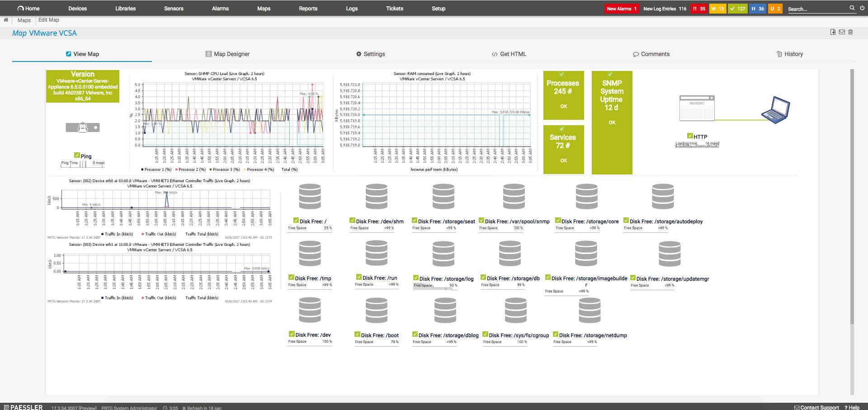
Task: Open the Setup menu
Action: [x=439, y=8]
